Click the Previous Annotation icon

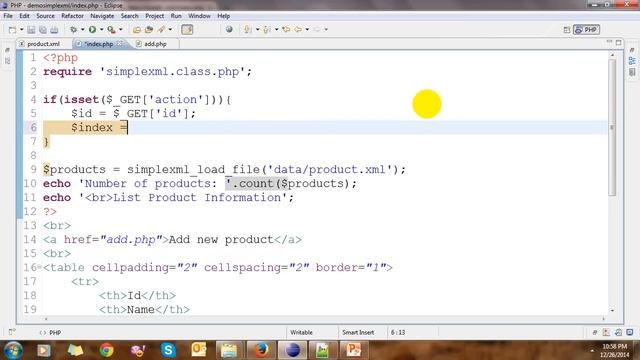point(267,29)
